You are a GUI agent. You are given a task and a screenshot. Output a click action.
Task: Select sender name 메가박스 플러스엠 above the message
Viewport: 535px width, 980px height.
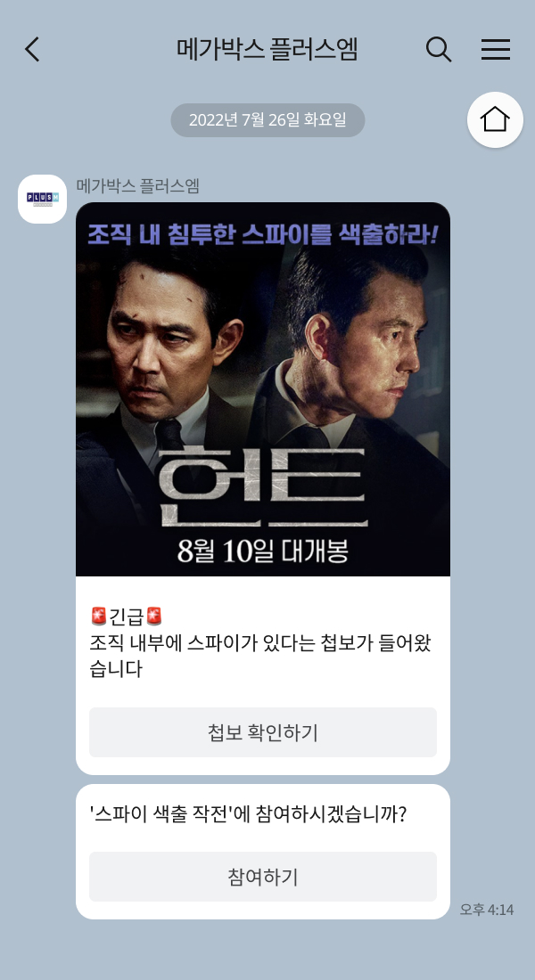coord(137,185)
